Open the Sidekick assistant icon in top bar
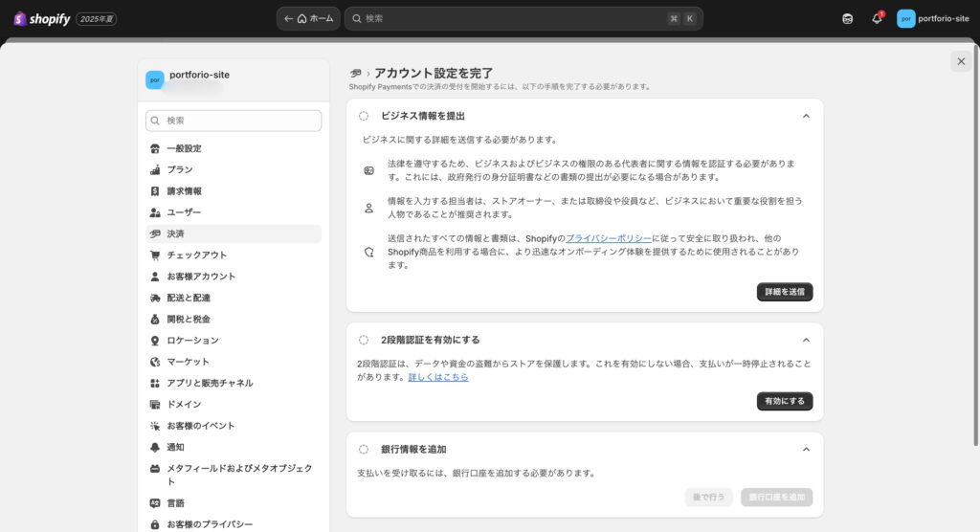 pos(847,18)
